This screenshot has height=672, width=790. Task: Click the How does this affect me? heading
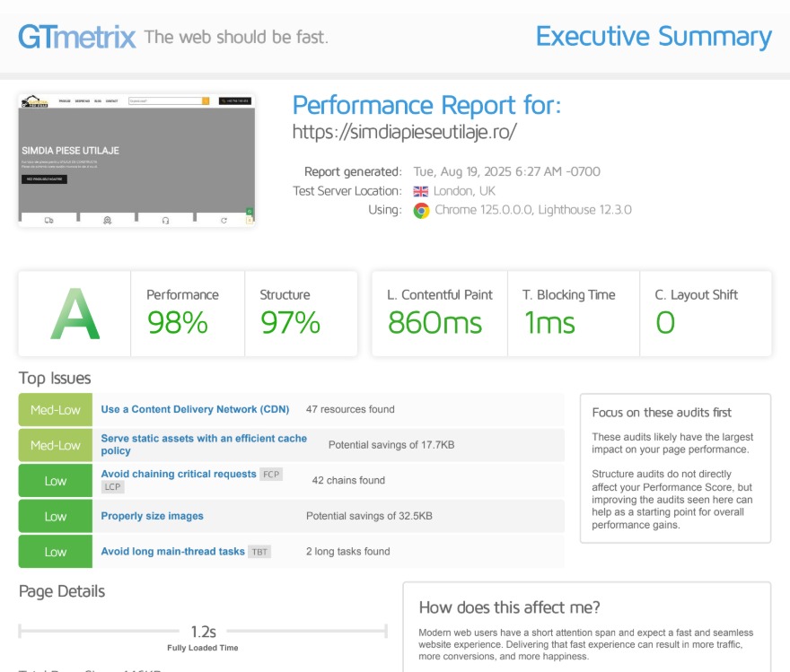click(x=509, y=607)
